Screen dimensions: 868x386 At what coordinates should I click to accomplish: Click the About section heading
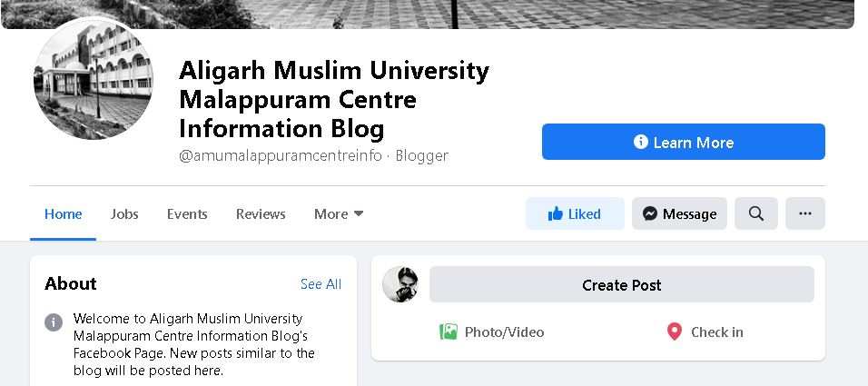pyautogui.click(x=70, y=283)
